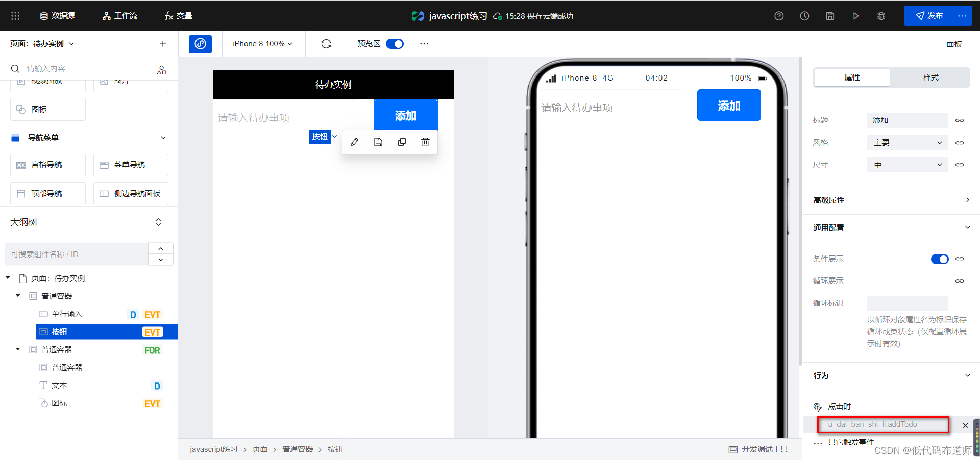Switch to the 样式 style tab

(930, 78)
